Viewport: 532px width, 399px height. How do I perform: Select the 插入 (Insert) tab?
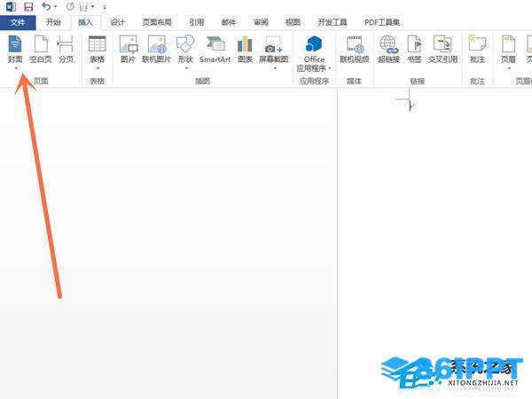(85, 22)
